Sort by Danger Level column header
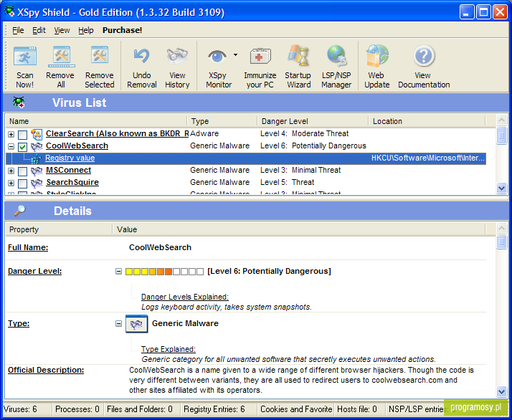Image resolution: width=512 pixels, height=420 pixels. pyautogui.click(x=313, y=121)
